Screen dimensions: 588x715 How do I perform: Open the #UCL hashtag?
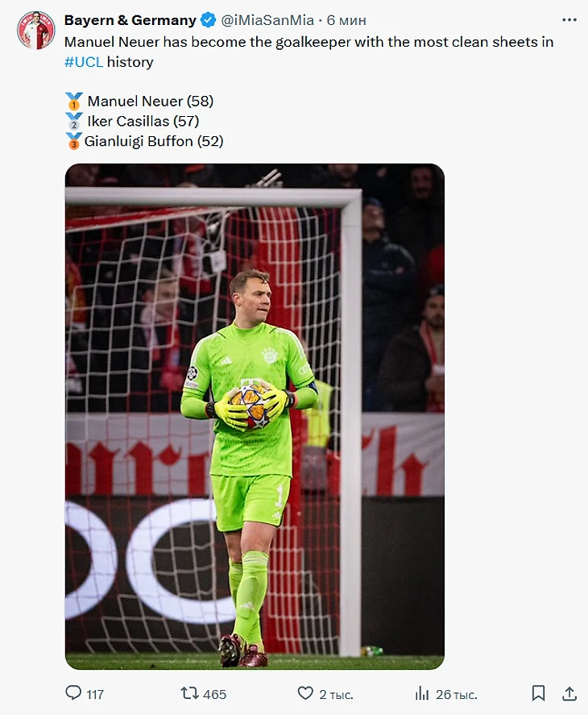[x=84, y=62]
